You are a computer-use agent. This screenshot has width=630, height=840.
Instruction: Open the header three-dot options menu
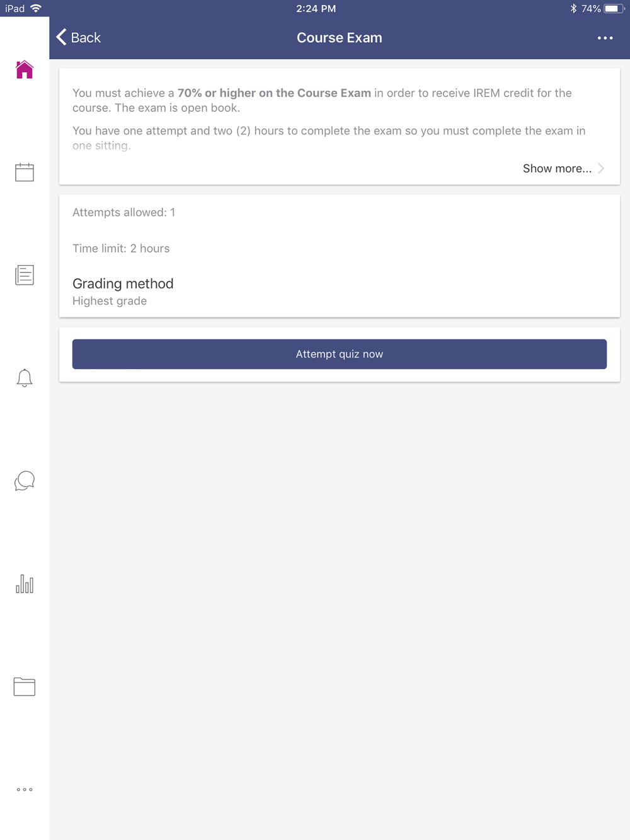(x=605, y=38)
